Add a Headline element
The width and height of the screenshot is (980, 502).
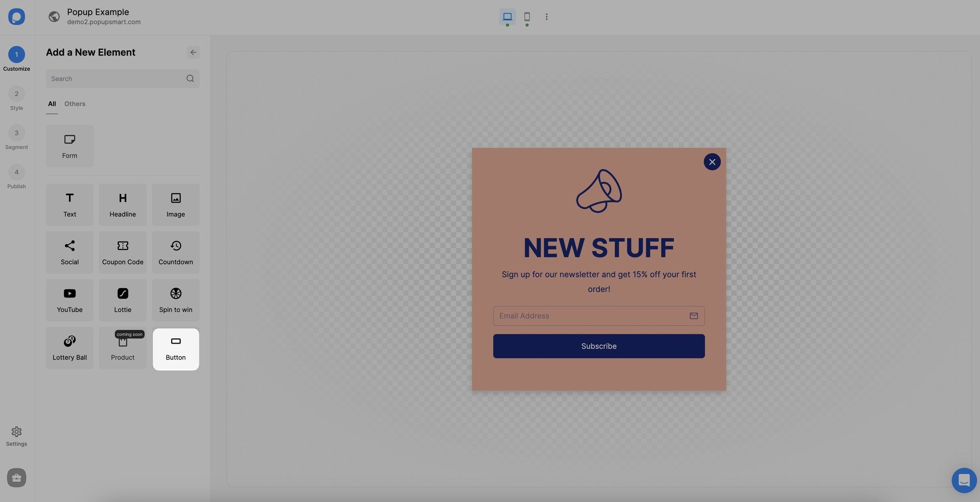(122, 204)
